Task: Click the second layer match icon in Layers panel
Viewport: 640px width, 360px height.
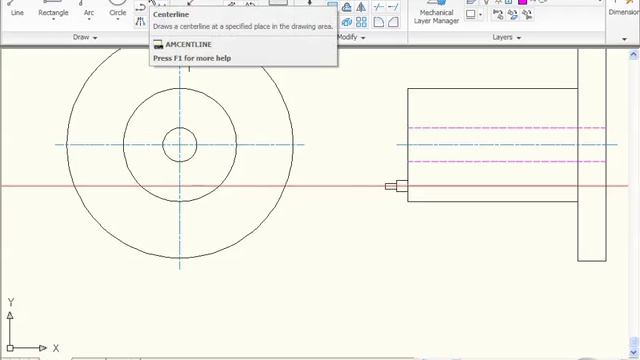Action: pos(512,15)
